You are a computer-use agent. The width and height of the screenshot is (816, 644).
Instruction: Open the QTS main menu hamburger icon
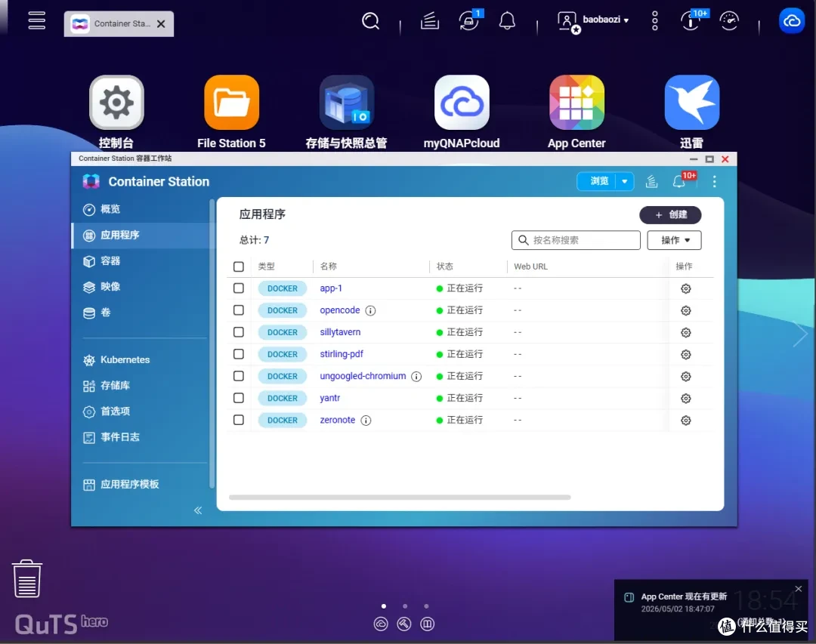click(x=36, y=20)
